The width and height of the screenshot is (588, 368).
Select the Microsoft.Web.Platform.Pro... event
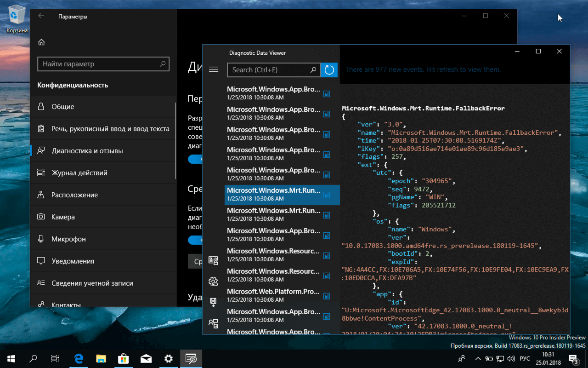[x=282, y=296]
